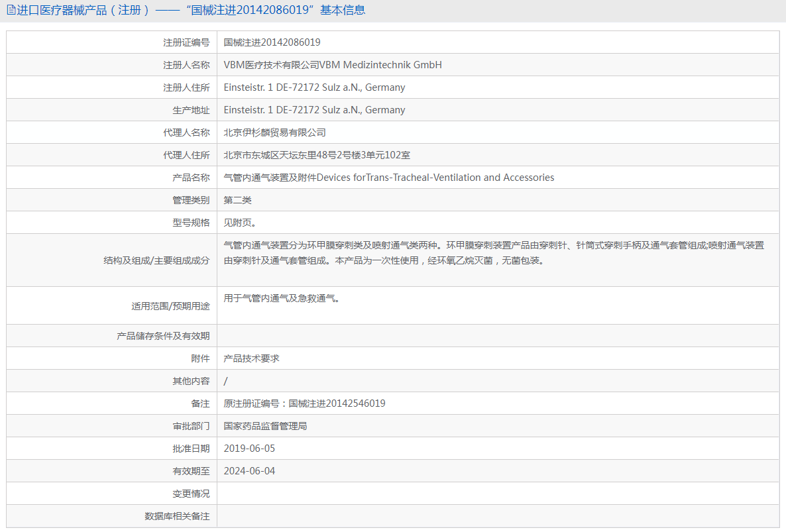This screenshot has height=532, width=786.
Task: Click the agent name "北京伊杉麟贸易有限公司"
Action: [274, 133]
